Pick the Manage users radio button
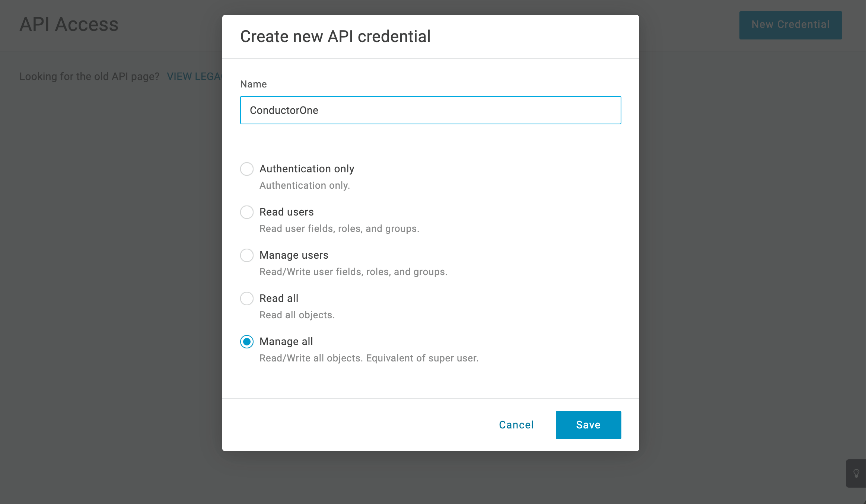Image resolution: width=866 pixels, height=504 pixels. [247, 255]
